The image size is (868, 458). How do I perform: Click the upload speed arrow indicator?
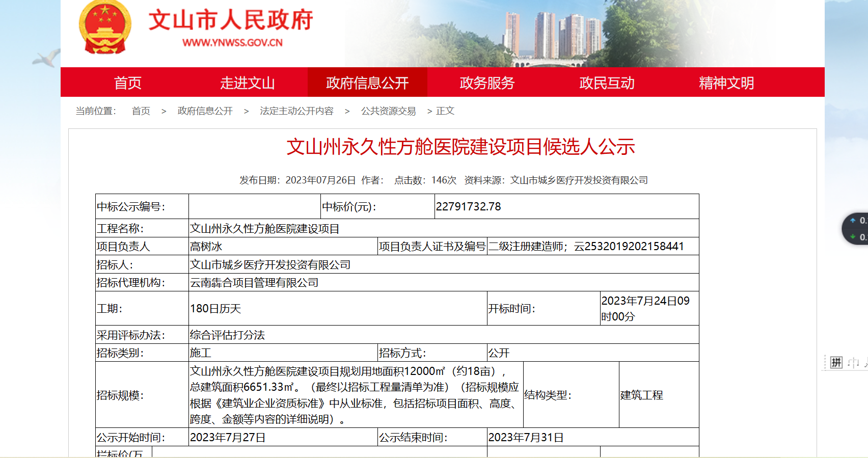853,221
